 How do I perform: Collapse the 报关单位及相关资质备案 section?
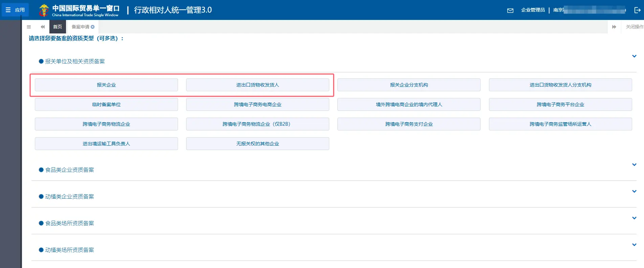[x=634, y=56]
